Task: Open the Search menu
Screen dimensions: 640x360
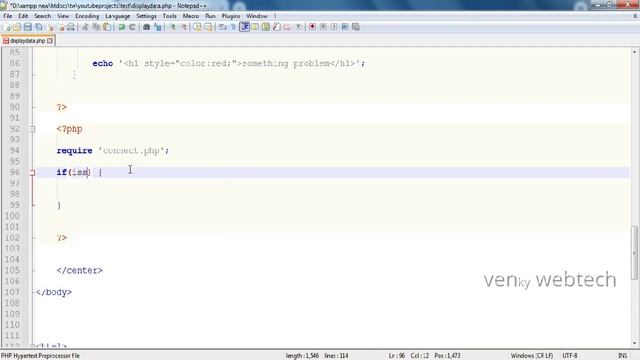Action: tap(42, 16)
